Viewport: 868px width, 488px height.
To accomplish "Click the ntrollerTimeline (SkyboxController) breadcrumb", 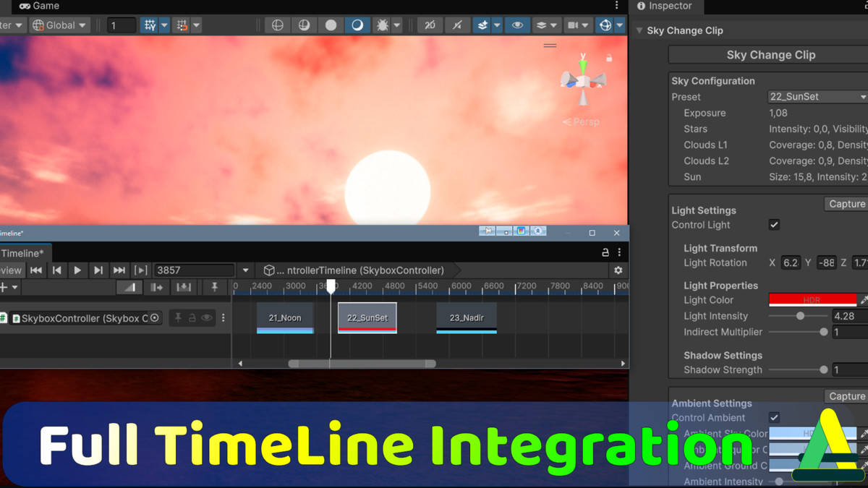I will (360, 270).
